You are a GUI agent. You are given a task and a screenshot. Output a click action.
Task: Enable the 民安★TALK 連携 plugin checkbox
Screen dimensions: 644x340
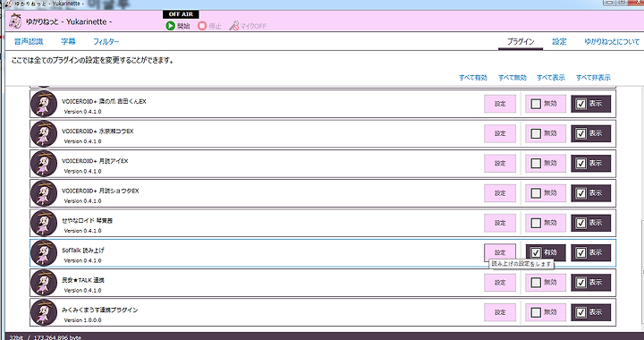click(536, 283)
